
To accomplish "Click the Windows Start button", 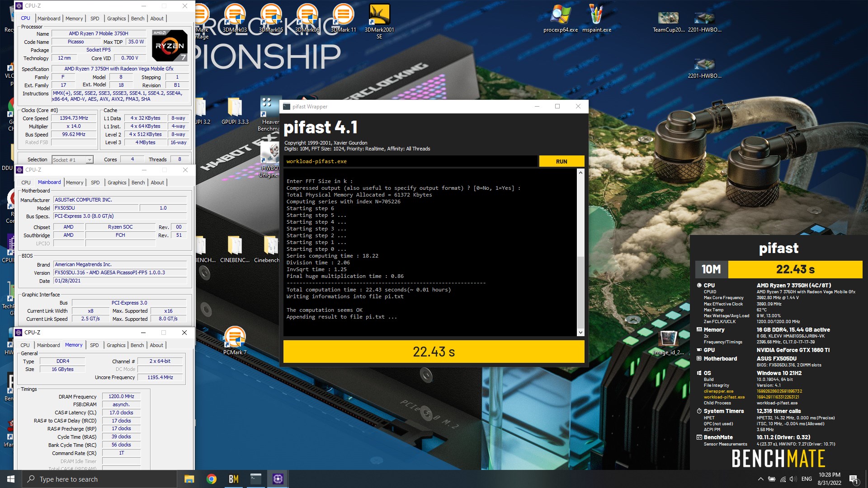I will pos(11,479).
